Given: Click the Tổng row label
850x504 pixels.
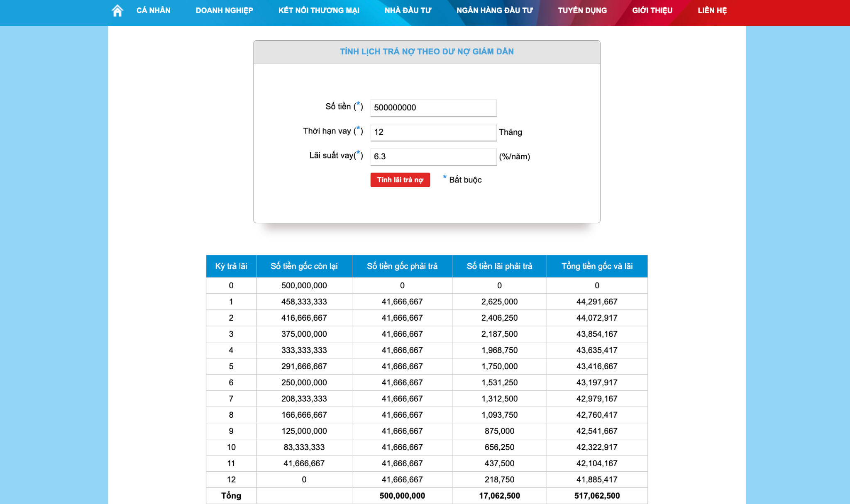Looking at the screenshot, I should click(231, 496).
